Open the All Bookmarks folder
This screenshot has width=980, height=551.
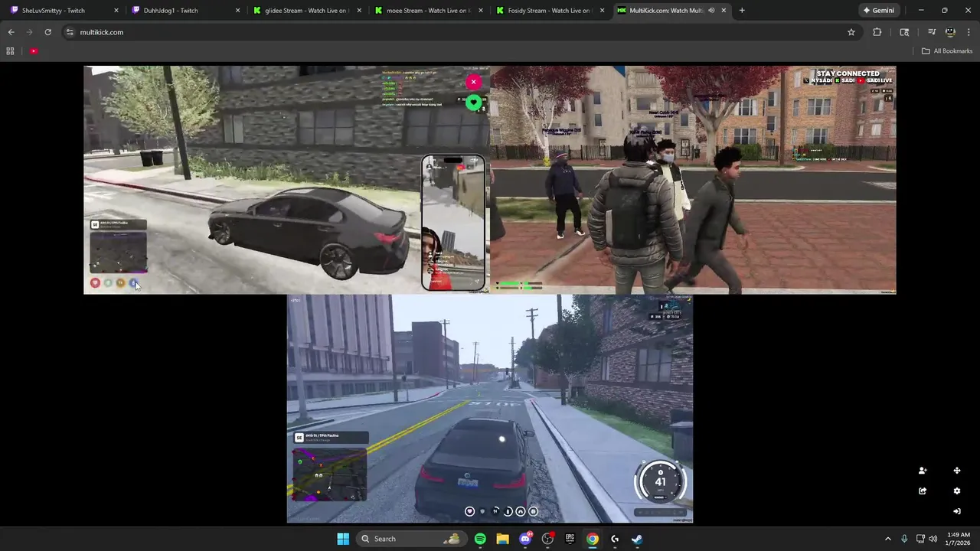pos(947,51)
